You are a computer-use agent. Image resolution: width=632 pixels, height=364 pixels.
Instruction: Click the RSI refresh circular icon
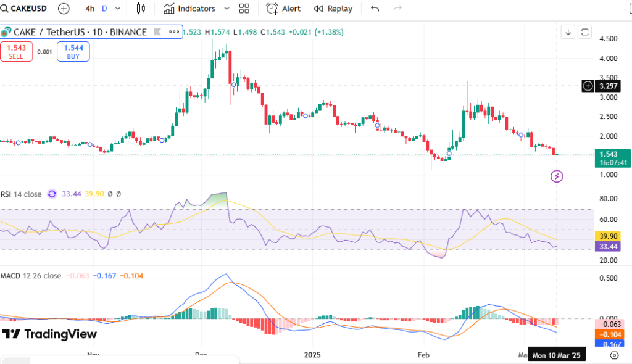[x=52, y=194]
